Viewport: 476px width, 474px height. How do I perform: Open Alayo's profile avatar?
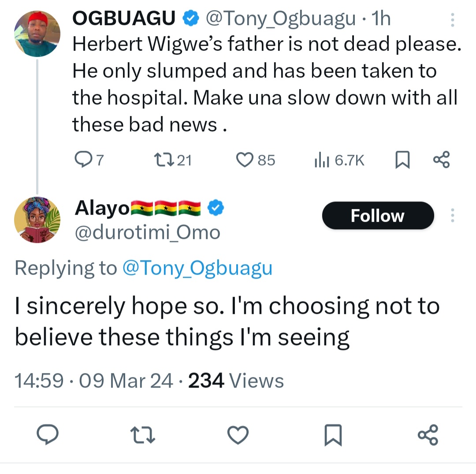37,220
